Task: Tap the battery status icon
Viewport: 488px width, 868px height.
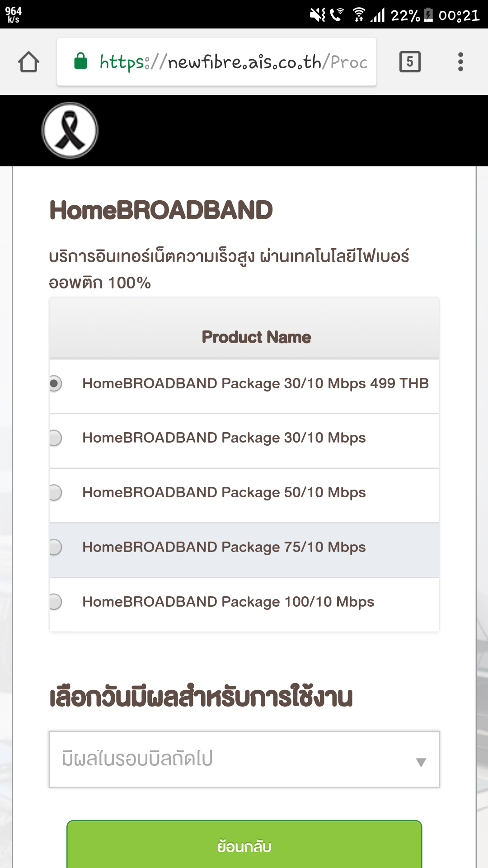Action: click(x=428, y=15)
